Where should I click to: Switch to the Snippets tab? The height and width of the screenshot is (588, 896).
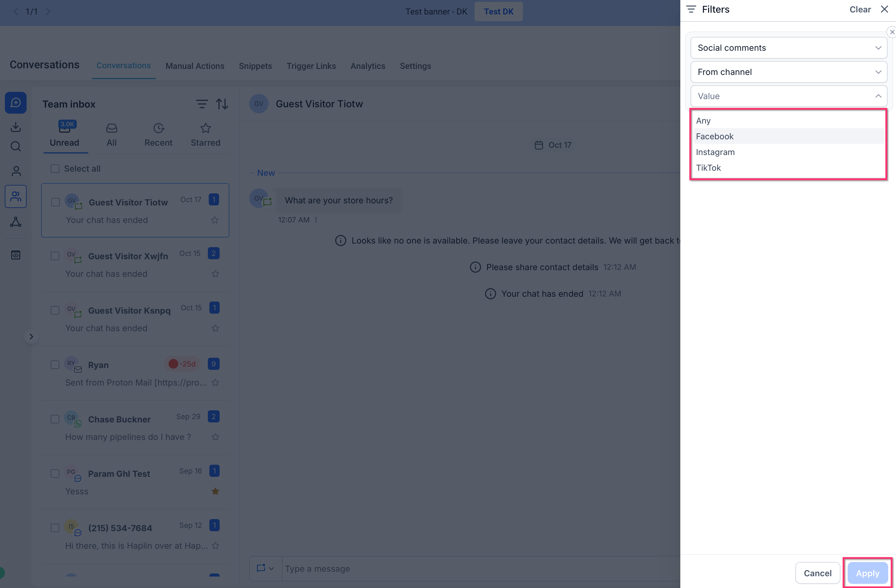[x=255, y=66]
